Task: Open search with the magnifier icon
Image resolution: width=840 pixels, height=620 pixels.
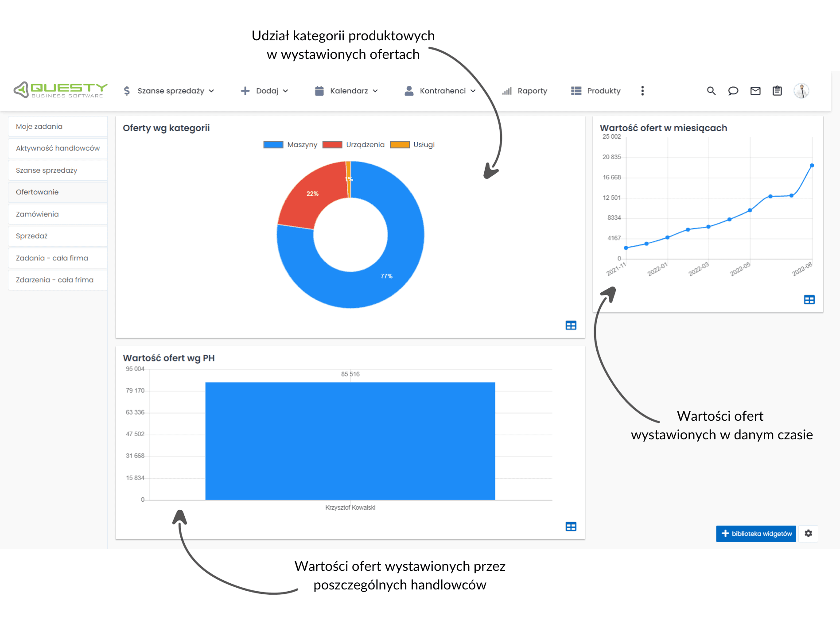Action: click(711, 91)
